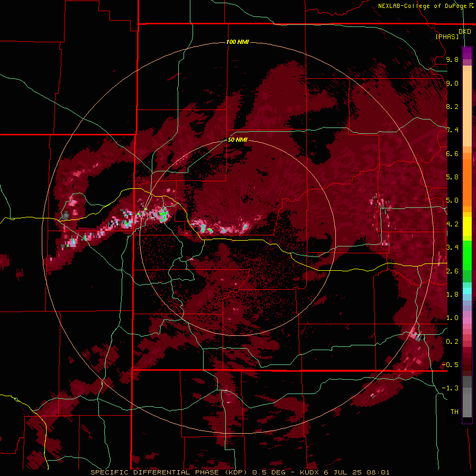Click the 50 NMI range ring label
The image size is (476, 476).
(x=237, y=140)
